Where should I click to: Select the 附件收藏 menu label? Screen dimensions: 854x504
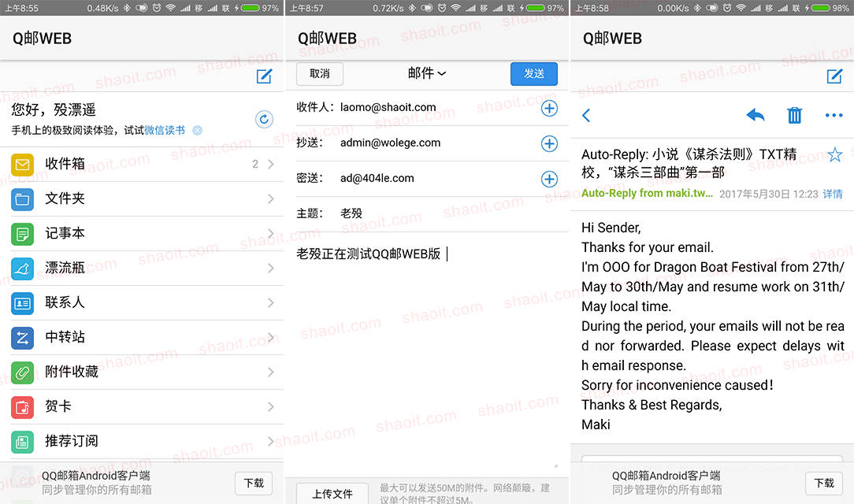[x=72, y=372]
